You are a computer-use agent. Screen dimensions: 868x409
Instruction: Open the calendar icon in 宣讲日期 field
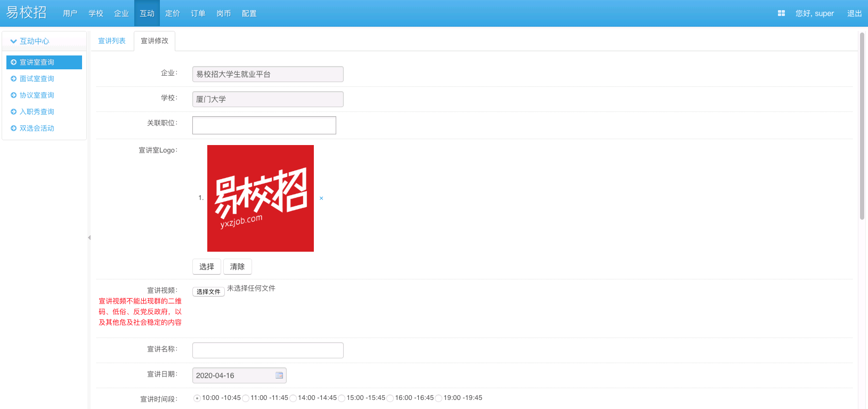point(279,375)
